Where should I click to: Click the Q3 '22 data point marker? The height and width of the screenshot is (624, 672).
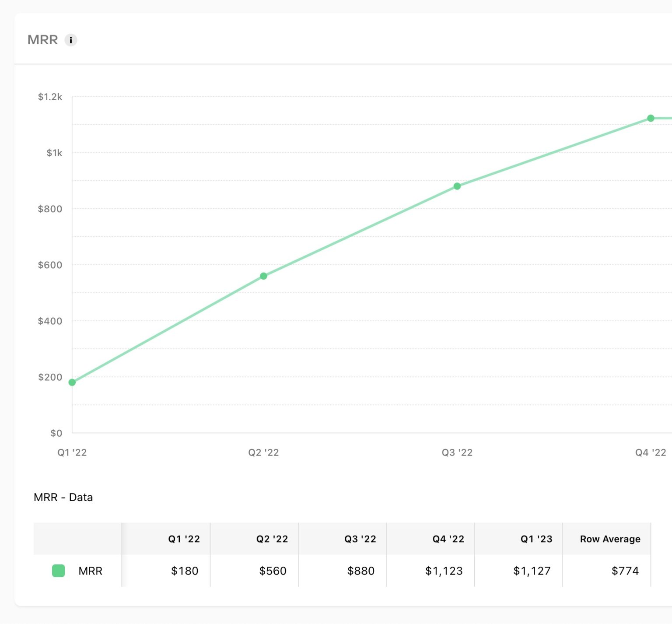[458, 186]
